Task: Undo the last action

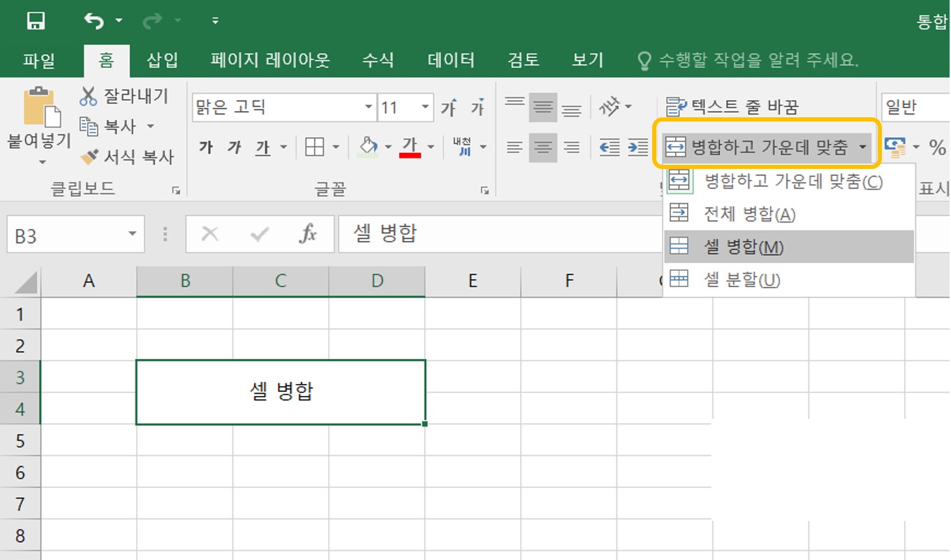Action: (x=93, y=21)
